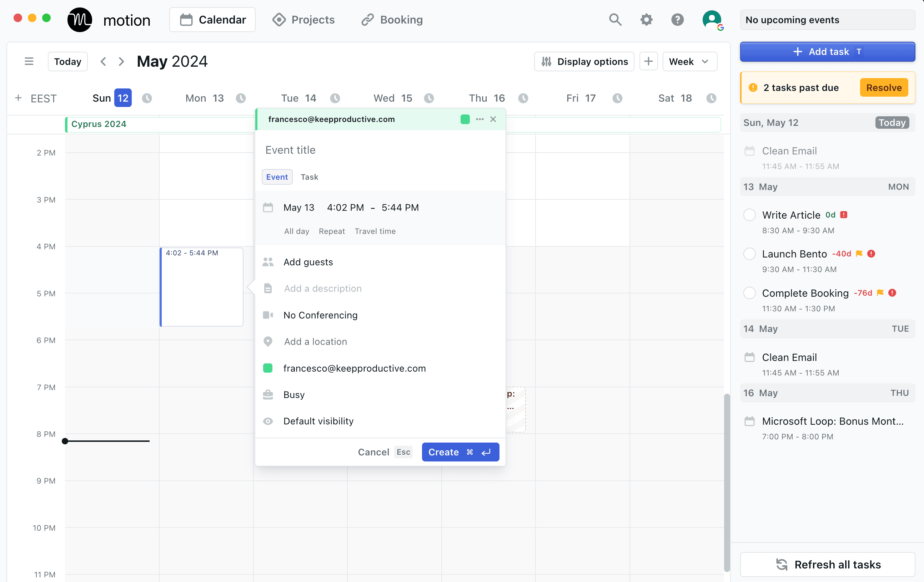Open settings via the gear icon
The image size is (924, 582).
click(646, 20)
